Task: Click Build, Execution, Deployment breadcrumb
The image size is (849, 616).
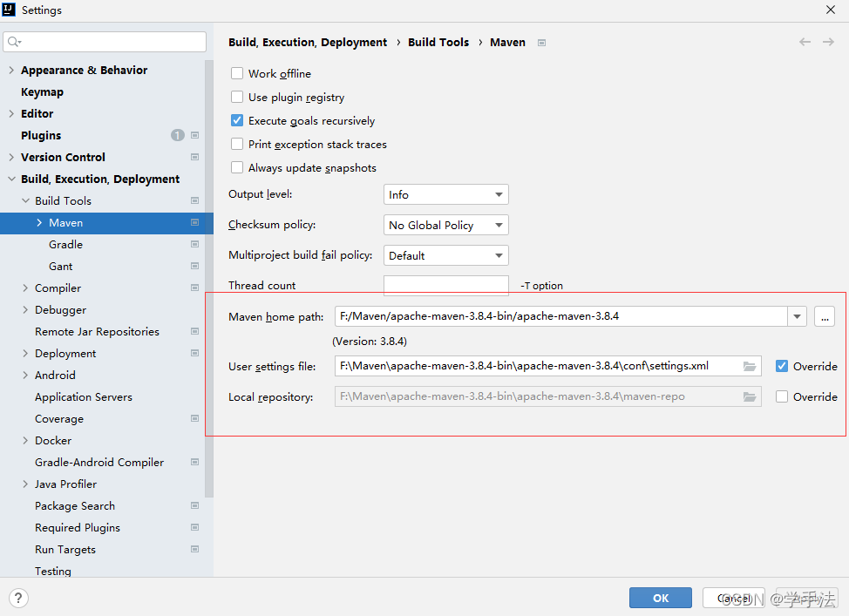Action: pos(308,42)
